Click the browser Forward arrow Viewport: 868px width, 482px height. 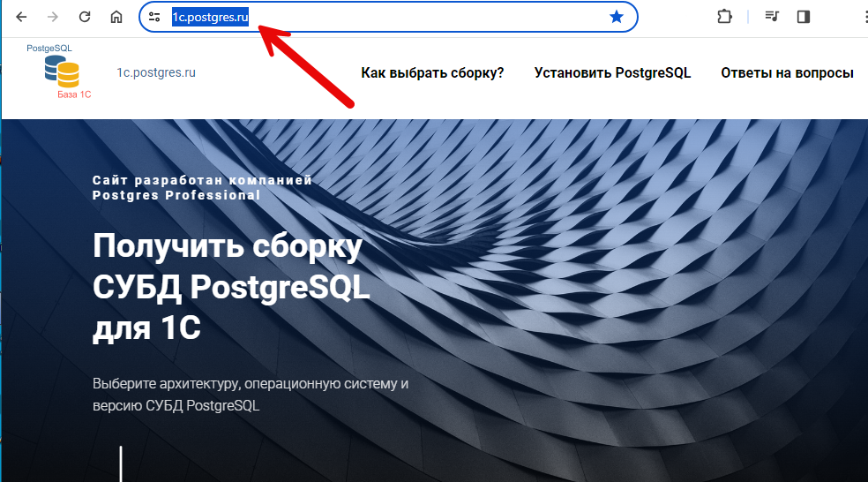(53, 17)
